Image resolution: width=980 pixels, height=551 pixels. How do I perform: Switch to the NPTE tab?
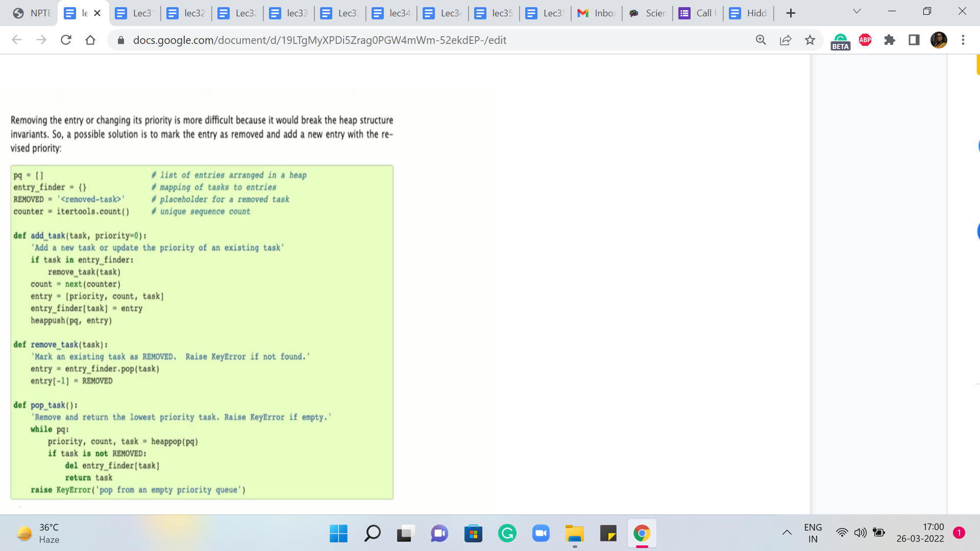click(33, 13)
